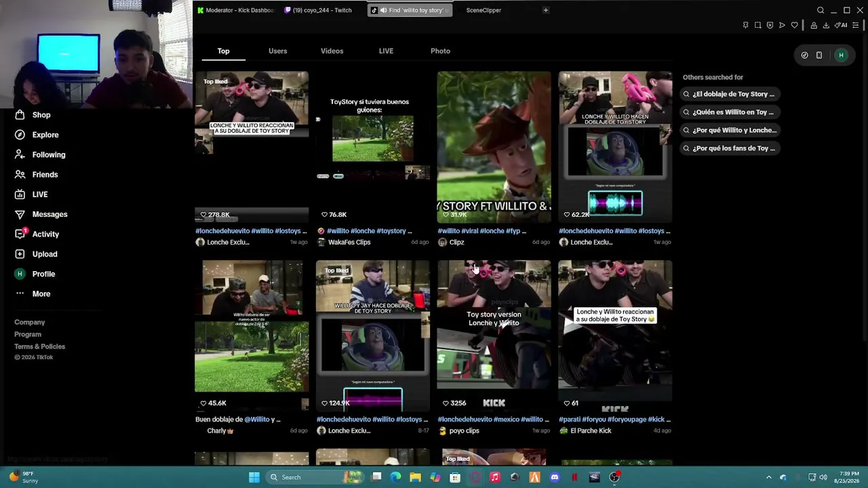
Task: Open the video with 45.6K likes
Action: coord(252,335)
